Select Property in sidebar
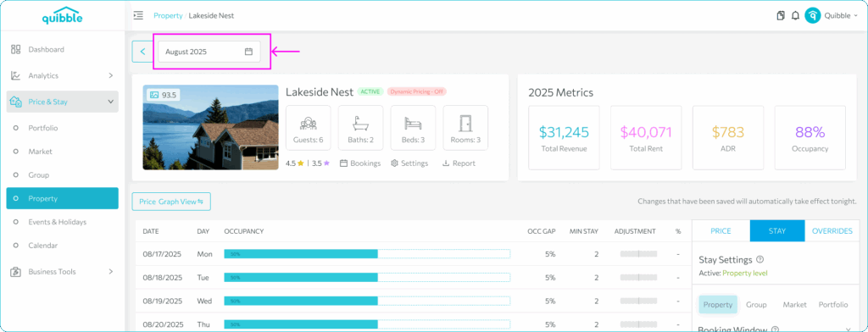This screenshot has width=868, height=332. click(62, 198)
